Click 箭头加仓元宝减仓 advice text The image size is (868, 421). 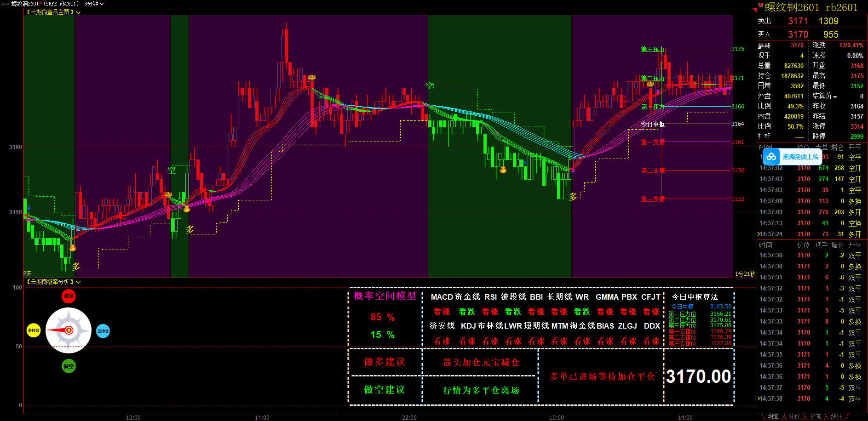(481, 362)
